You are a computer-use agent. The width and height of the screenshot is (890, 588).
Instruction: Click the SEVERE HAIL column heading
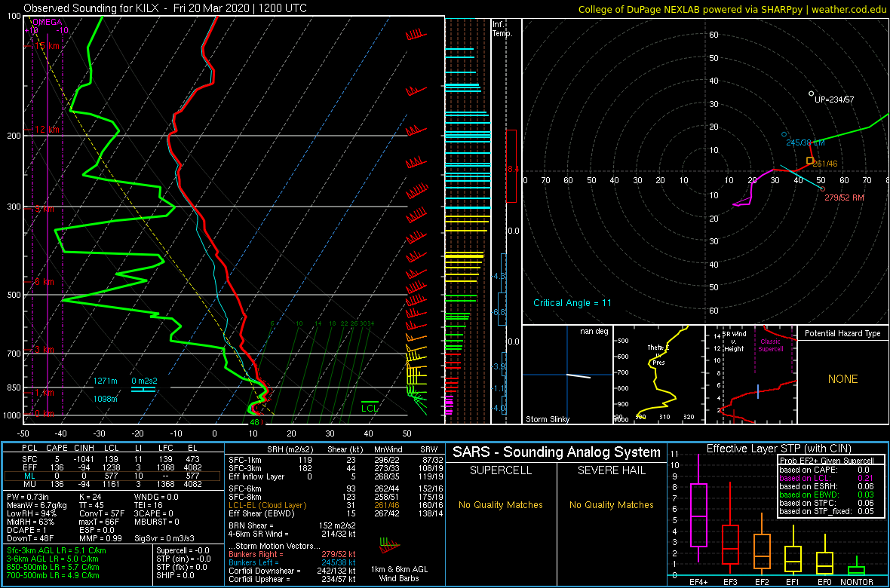(x=612, y=472)
